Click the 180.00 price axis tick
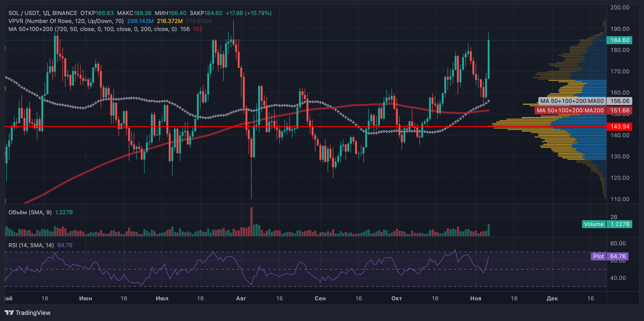644x321 pixels. coord(620,50)
